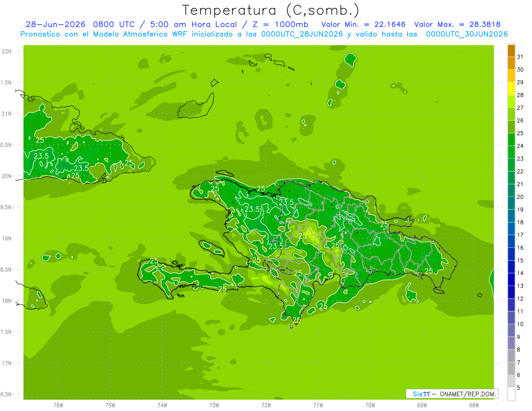This screenshot has height=411, width=532.
Task: Click the '68W' longitude axis label
Action: click(x=474, y=405)
